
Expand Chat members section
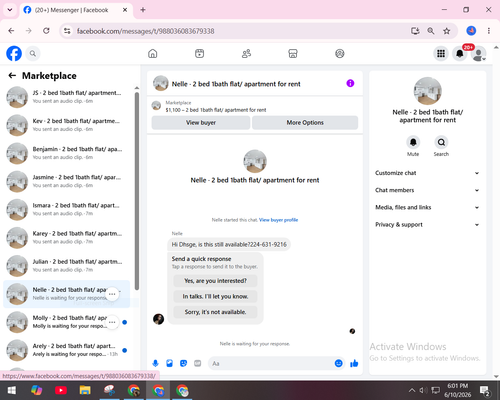pyautogui.click(x=427, y=190)
